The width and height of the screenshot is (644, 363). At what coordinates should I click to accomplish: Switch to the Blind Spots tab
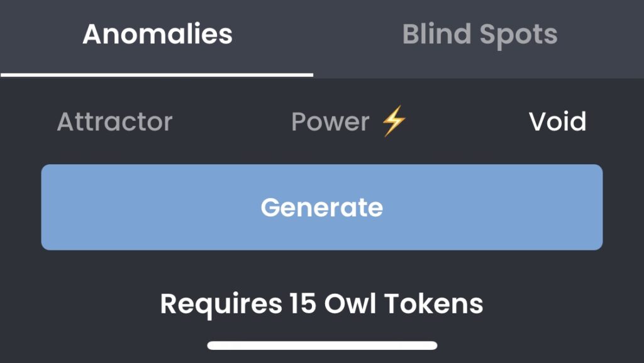pos(480,35)
